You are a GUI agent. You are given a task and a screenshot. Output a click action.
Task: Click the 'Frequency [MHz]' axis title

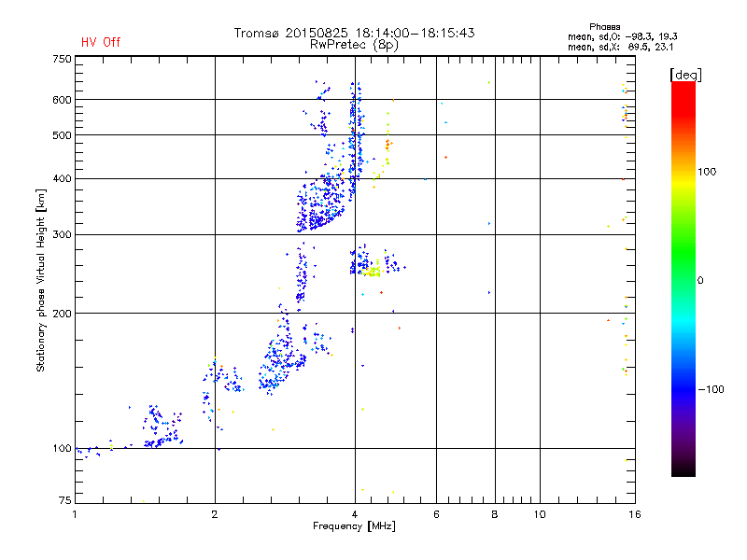click(354, 526)
